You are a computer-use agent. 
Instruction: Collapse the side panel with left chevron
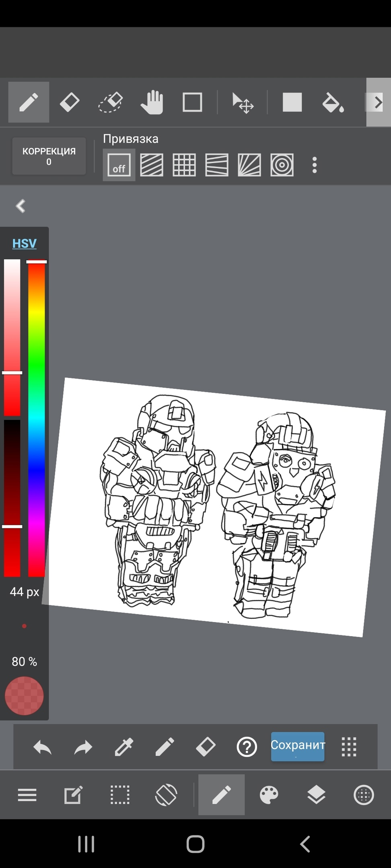tap(21, 206)
